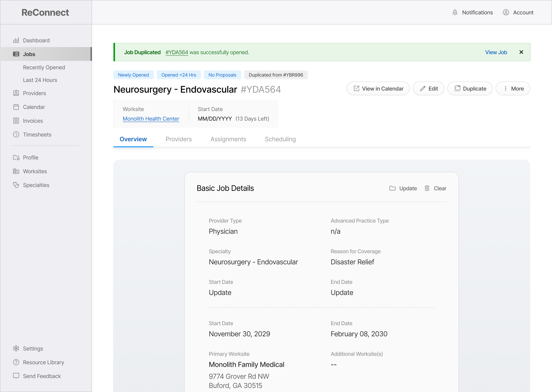Click View Job in the banner
Viewport: 552px width, 392px height.
click(496, 52)
